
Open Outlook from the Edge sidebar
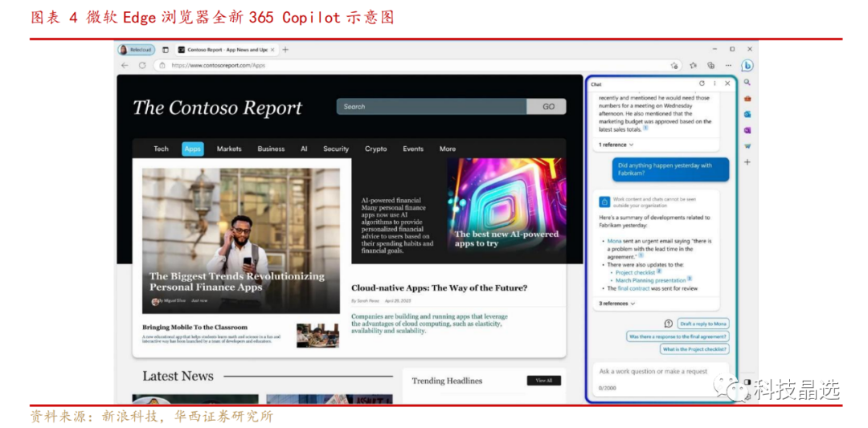coord(747,115)
